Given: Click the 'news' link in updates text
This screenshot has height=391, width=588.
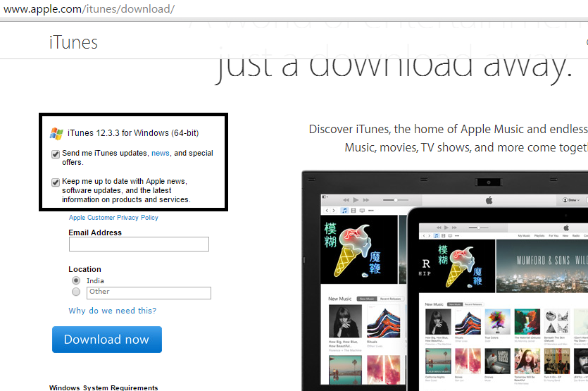Looking at the screenshot, I should pos(161,153).
